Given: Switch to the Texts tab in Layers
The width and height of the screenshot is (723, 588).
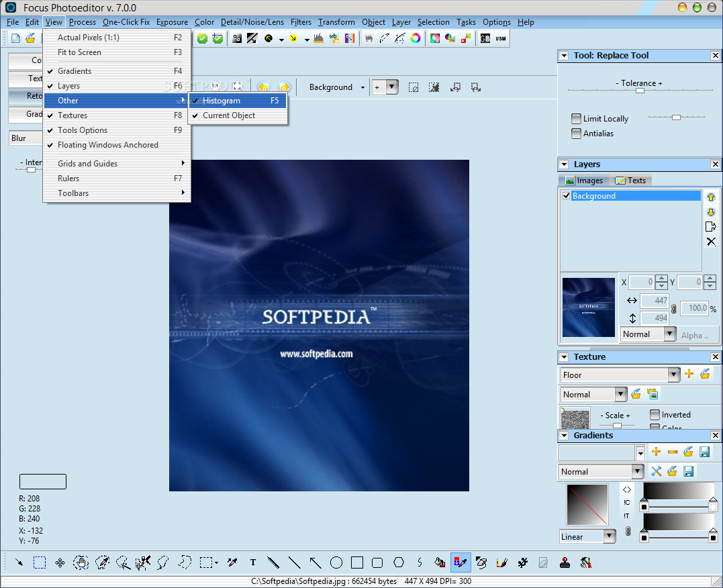Looking at the screenshot, I should pos(631,181).
